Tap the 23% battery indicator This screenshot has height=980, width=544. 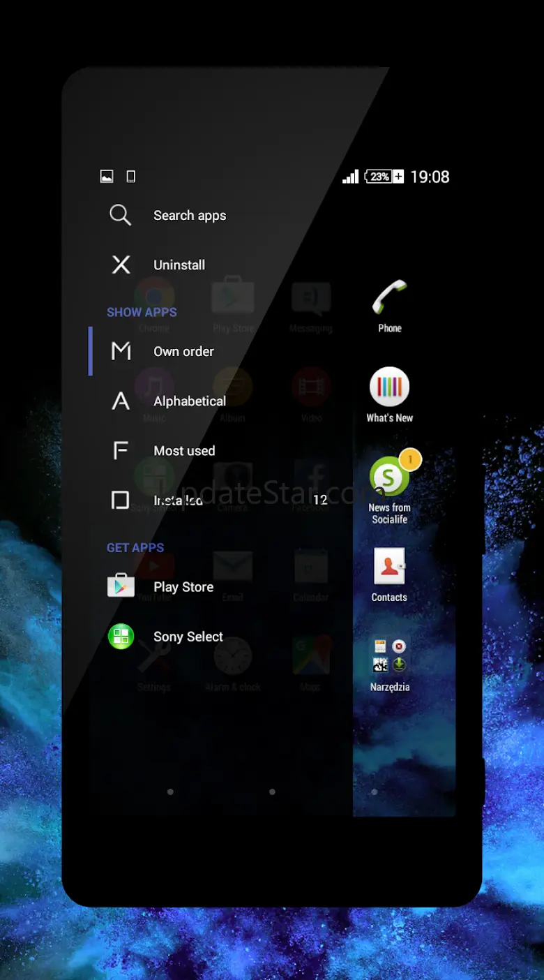(x=384, y=177)
